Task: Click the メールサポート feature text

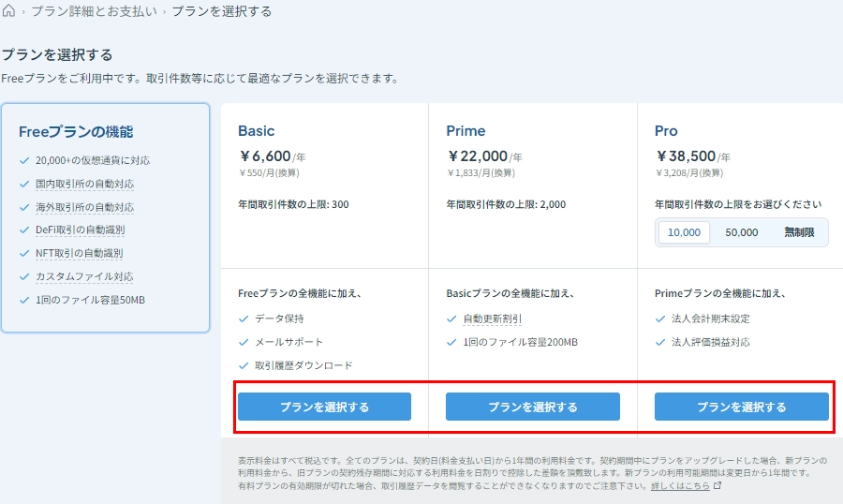Action: pos(288,342)
